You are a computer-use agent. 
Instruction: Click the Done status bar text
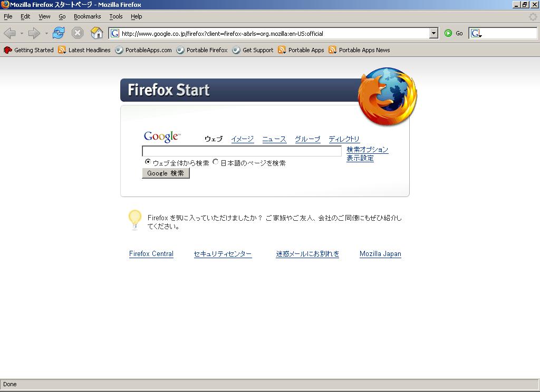10,385
